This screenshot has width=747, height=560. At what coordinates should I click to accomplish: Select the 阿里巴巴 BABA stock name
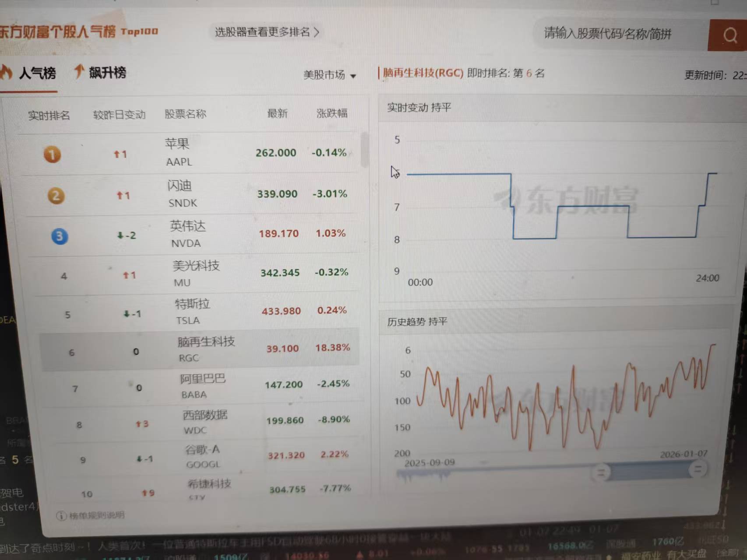202,386
